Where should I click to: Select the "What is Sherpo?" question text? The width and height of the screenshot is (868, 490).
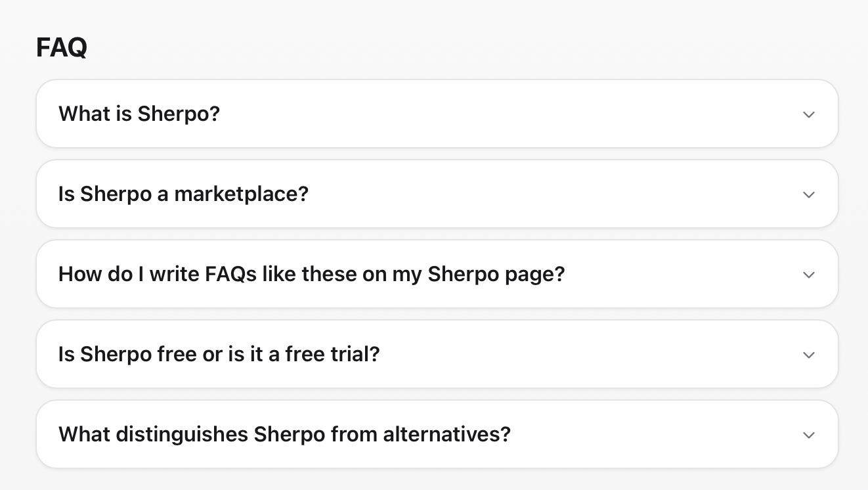coord(139,114)
